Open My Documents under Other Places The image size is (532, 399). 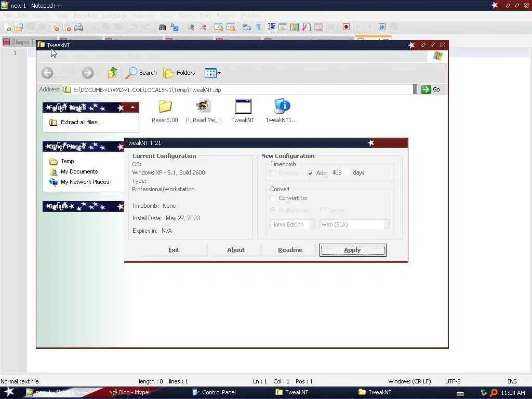(x=79, y=171)
